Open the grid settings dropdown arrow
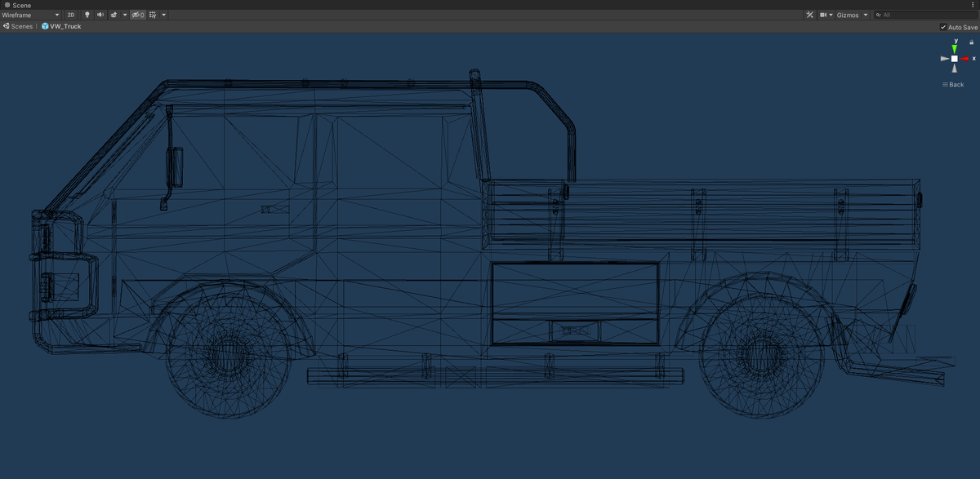 [163, 15]
